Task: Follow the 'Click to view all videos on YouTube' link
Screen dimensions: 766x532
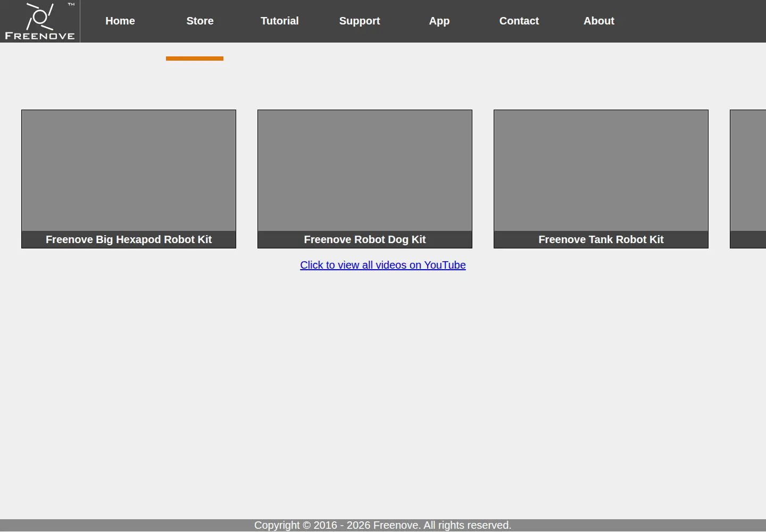Action: pyautogui.click(x=383, y=265)
